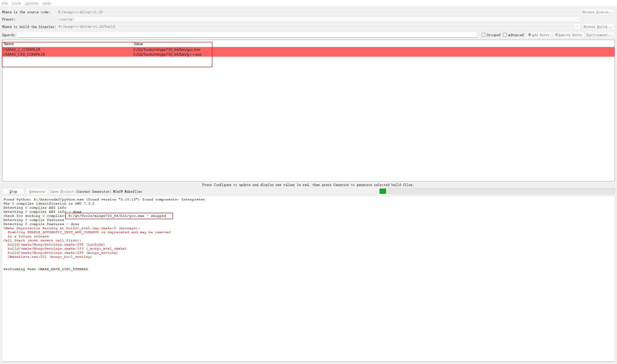Click the Add Entry plus icon
The width and height of the screenshot is (617, 364).
[x=530, y=35]
